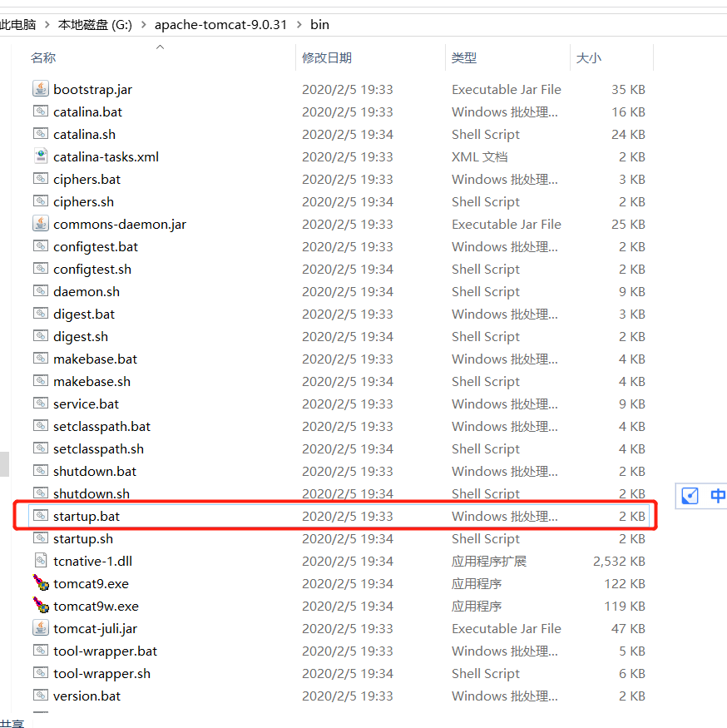
Task: Select the tool-wrapper.sh file name
Action: [101, 674]
